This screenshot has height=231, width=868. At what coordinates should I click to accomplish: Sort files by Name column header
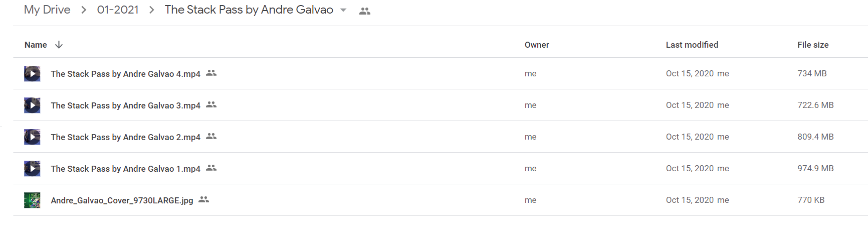click(x=36, y=45)
